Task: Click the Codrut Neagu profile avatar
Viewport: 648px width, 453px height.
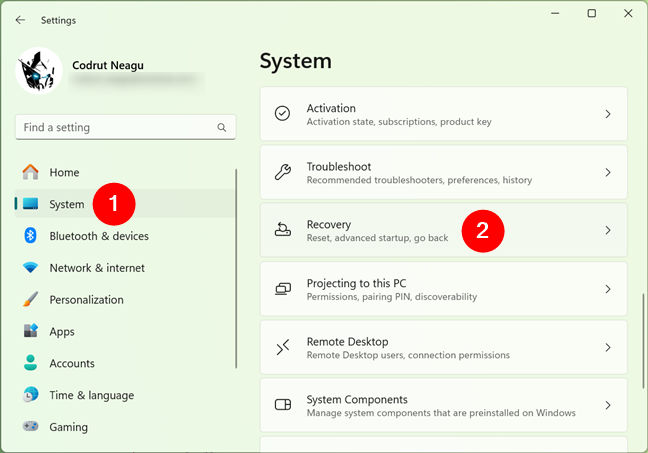Action: pos(39,71)
